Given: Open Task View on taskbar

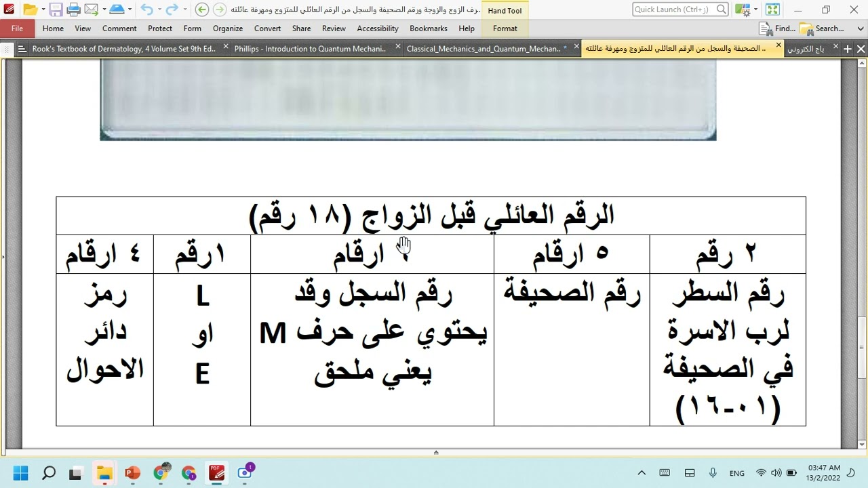Looking at the screenshot, I should tap(76, 472).
